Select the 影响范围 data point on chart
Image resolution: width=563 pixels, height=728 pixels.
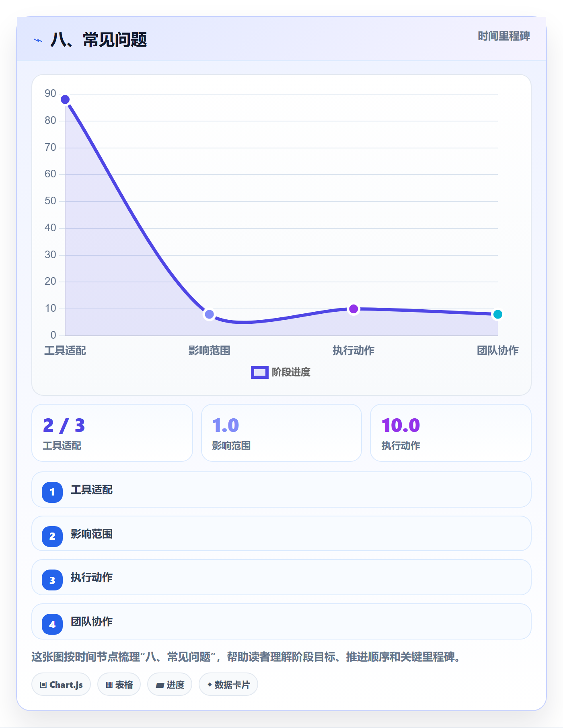[x=209, y=314]
